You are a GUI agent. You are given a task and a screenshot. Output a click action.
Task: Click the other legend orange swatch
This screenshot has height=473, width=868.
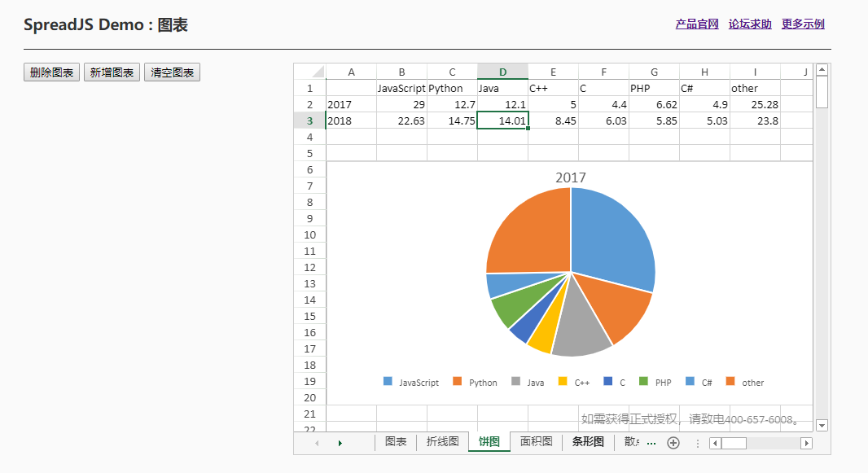pyautogui.click(x=730, y=381)
